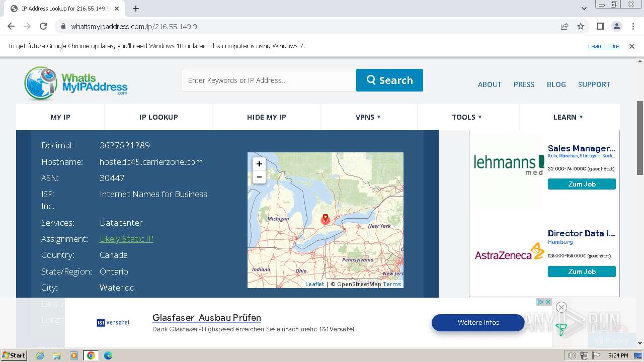Dismiss the Chrome update notification bar
Image resolution: width=644 pixels, height=362 pixels.
[x=632, y=46]
